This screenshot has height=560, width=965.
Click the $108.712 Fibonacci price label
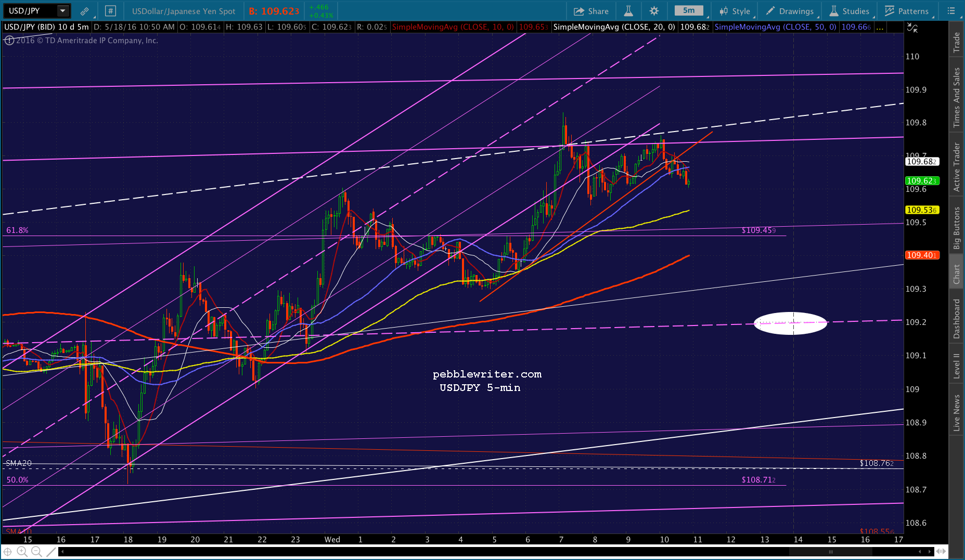click(758, 480)
